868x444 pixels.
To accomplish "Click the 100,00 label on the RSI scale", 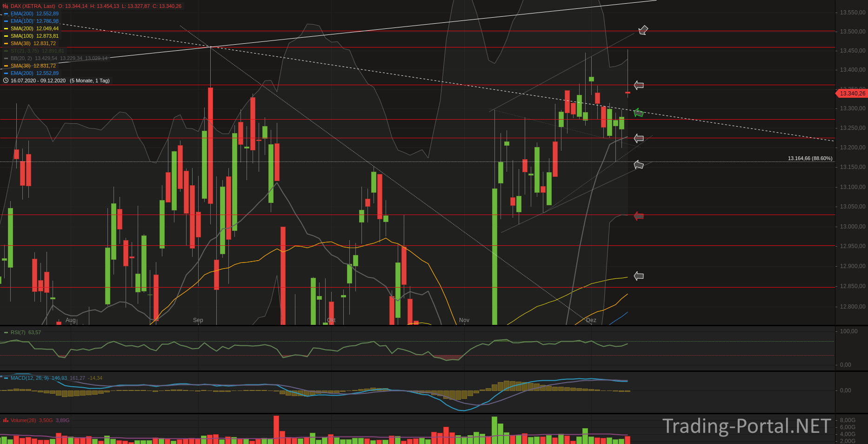I will click(x=848, y=331).
